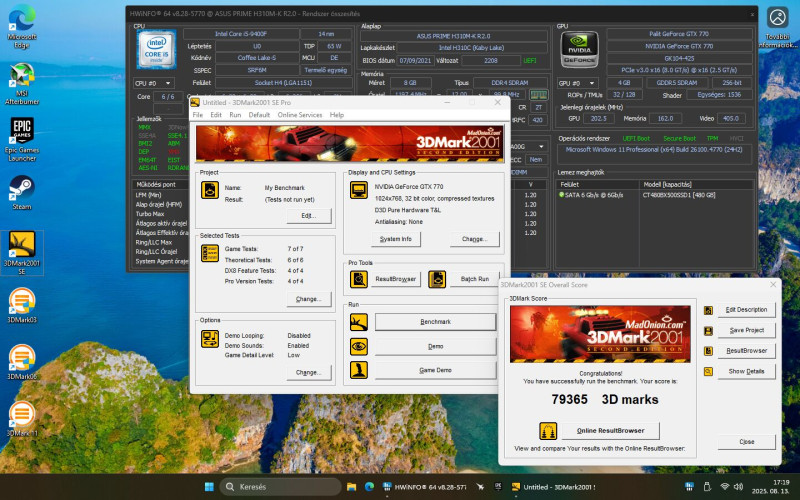Click Change... in Display and CPU Settings
800x500 pixels.
[x=474, y=239]
